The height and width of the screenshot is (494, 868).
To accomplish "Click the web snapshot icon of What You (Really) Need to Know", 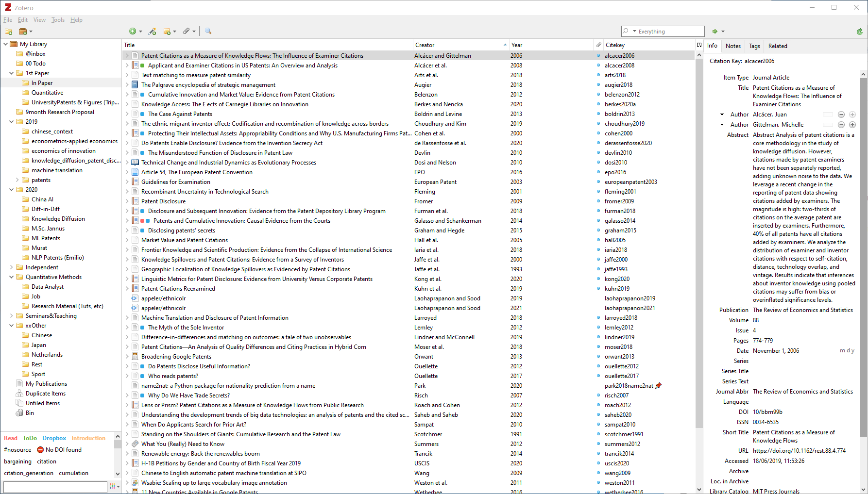I will (x=135, y=444).
